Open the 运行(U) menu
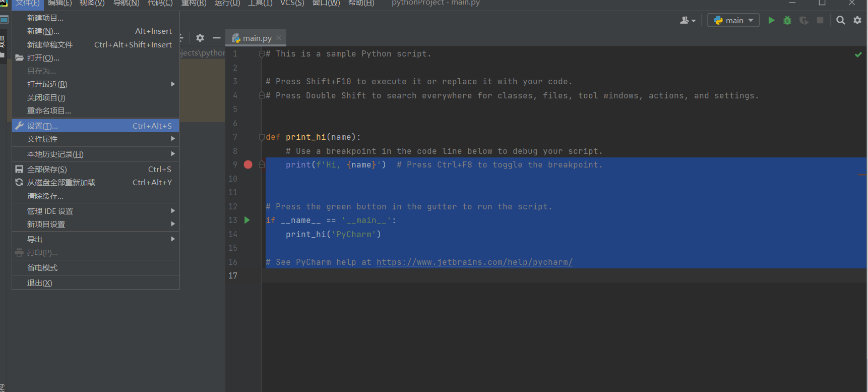Screen dimensions: 868x392 point(227,4)
